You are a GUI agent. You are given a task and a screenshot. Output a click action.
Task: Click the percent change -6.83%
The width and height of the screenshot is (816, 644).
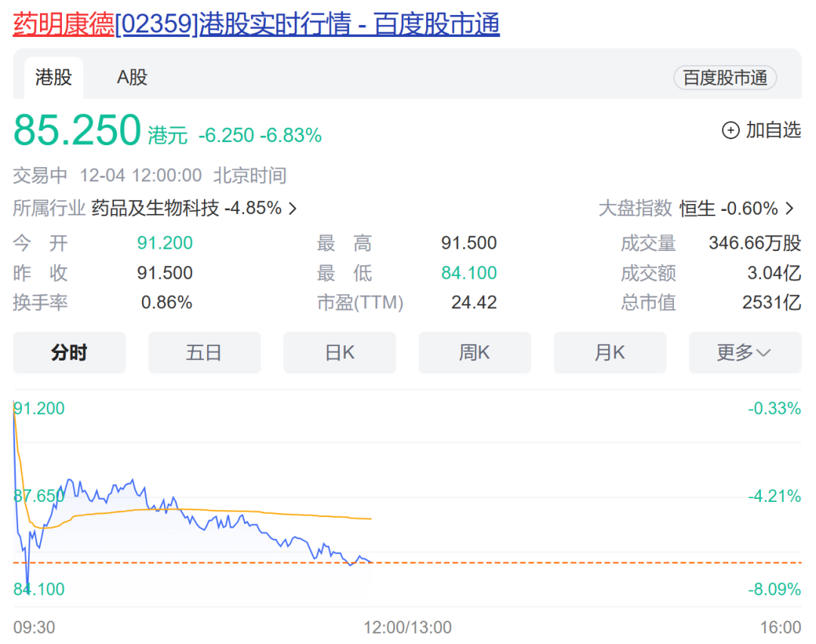(291, 135)
